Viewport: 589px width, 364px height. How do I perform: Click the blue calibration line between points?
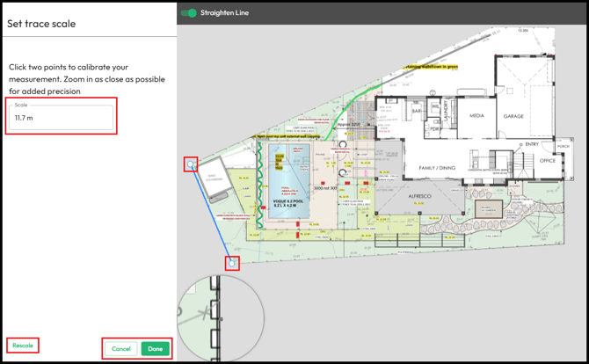pyautogui.click(x=212, y=214)
